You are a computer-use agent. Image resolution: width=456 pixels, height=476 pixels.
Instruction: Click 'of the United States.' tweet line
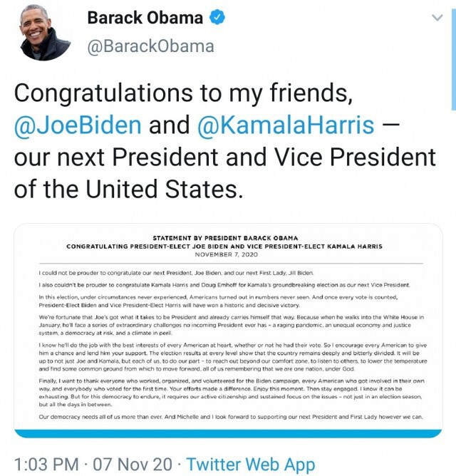[129, 189]
